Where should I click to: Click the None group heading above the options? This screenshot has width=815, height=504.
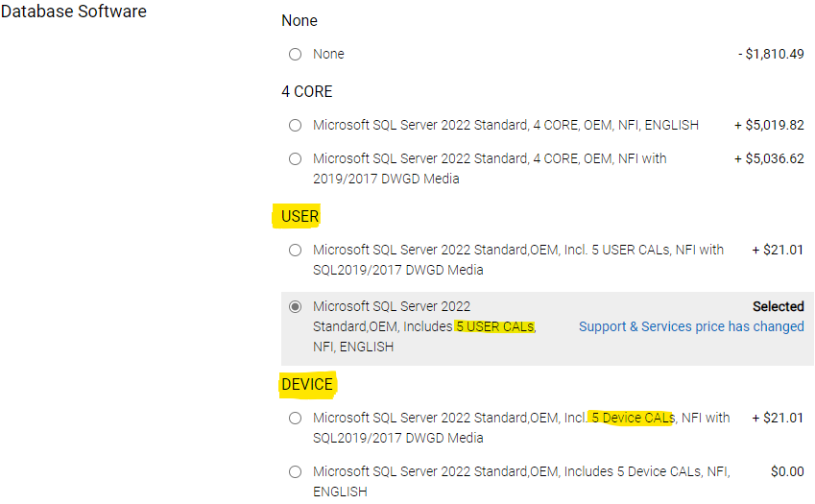coord(300,20)
